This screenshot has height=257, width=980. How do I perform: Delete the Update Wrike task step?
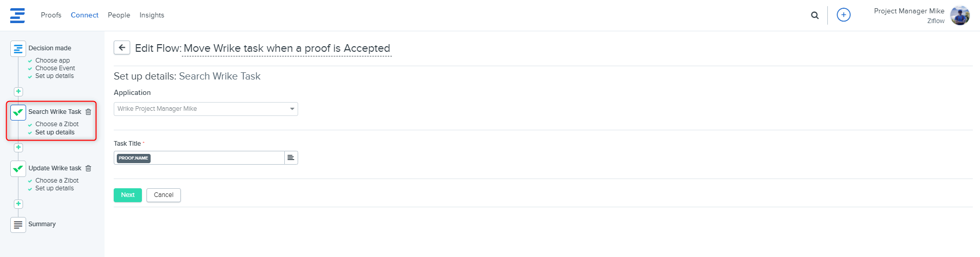click(x=88, y=168)
